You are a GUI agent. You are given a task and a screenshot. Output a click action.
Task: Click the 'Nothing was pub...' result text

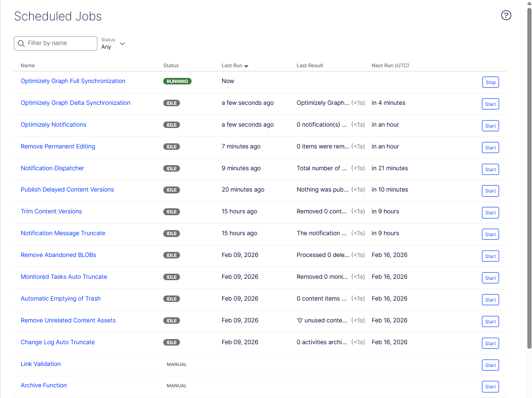323,189
